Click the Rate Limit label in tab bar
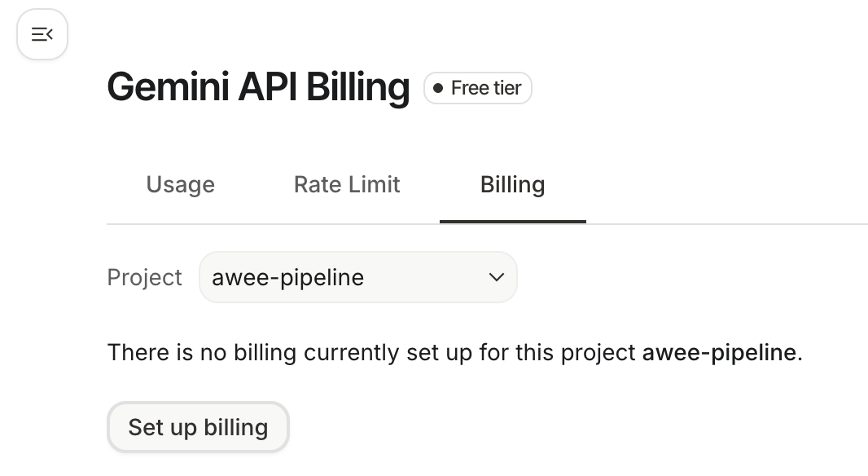The height and width of the screenshot is (476, 868). click(347, 185)
